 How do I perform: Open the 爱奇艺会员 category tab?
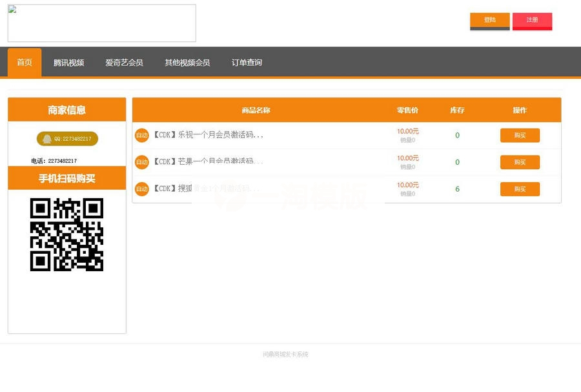(x=124, y=63)
